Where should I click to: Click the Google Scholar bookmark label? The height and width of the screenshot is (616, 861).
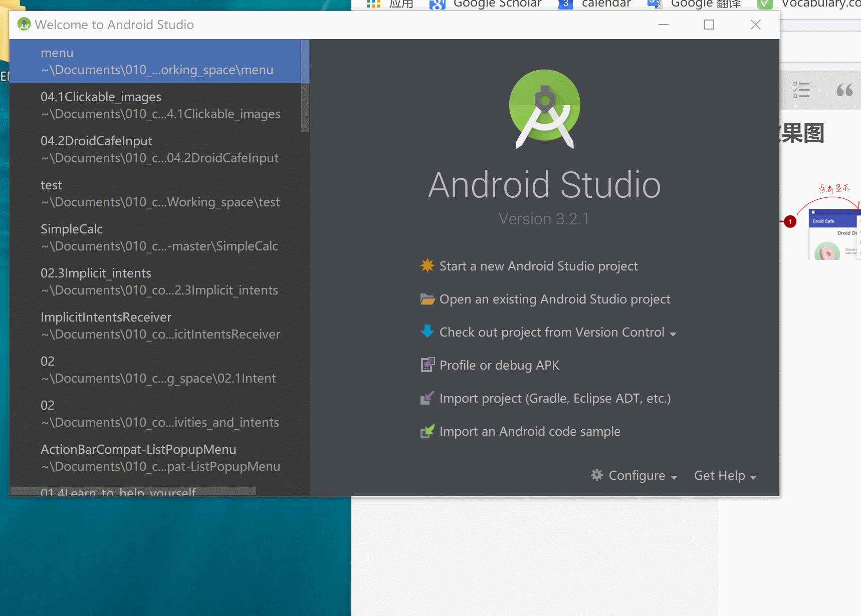pos(497,4)
